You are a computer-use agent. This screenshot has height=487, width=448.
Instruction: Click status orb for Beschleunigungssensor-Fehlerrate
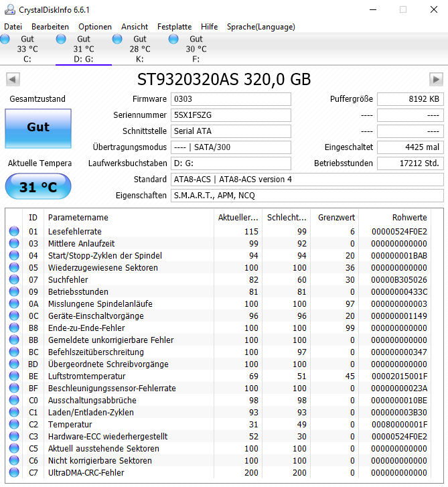click(14, 389)
